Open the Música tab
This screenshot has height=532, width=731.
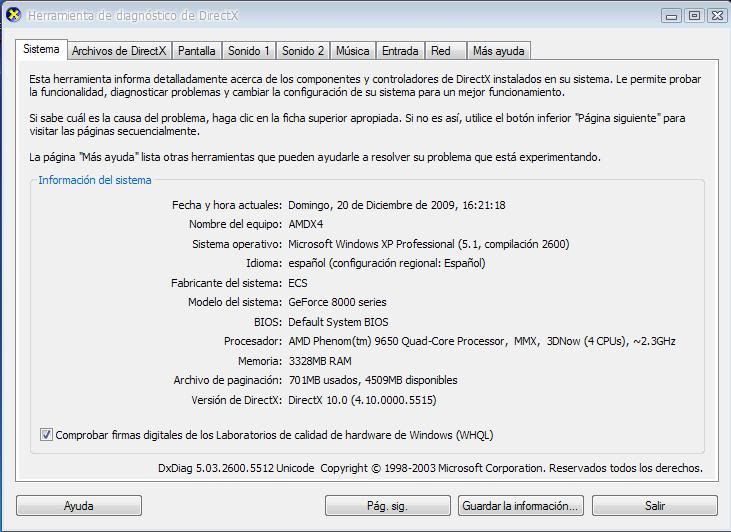click(x=353, y=51)
